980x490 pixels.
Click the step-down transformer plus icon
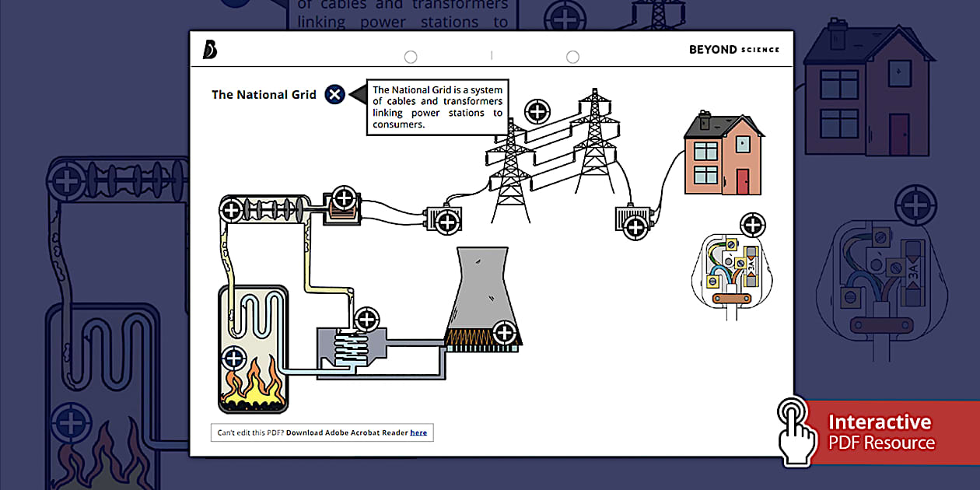pyautogui.click(x=635, y=227)
